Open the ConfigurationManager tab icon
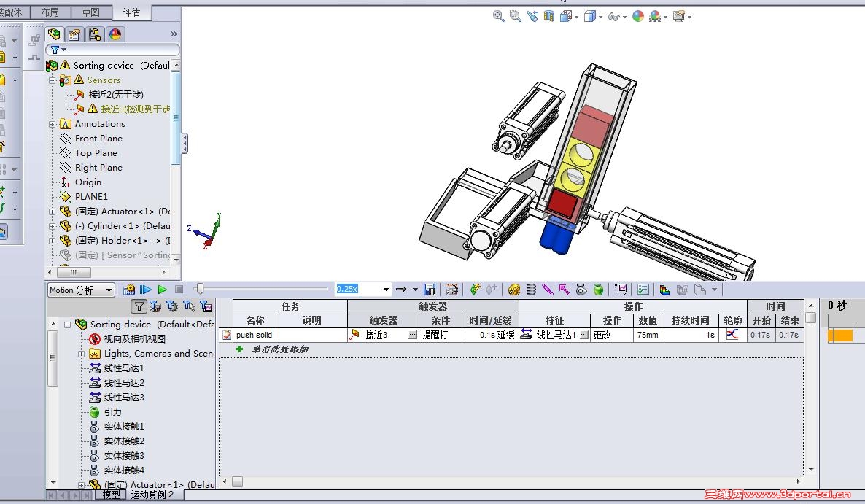This screenshot has height=504, width=865. click(x=95, y=34)
